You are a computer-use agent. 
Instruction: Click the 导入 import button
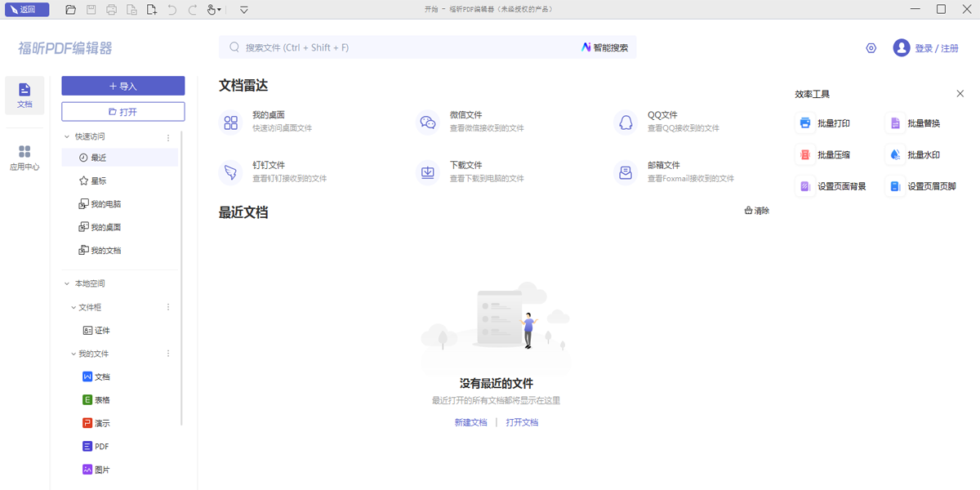pyautogui.click(x=122, y=86)
